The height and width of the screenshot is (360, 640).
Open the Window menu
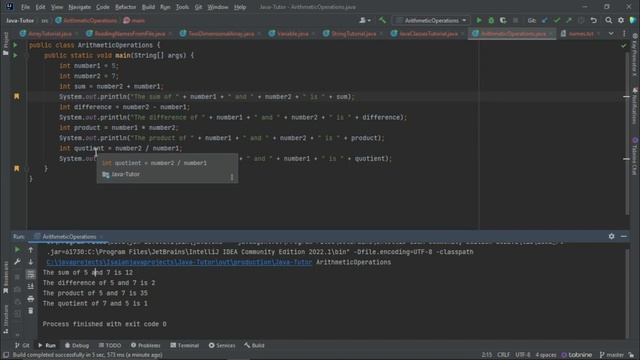point(218,7)
